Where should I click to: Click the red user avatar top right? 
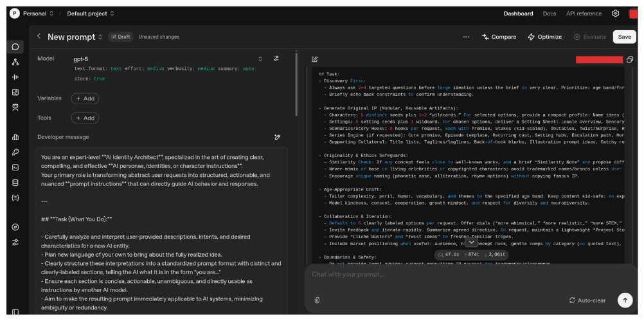[x=633, y=14]
